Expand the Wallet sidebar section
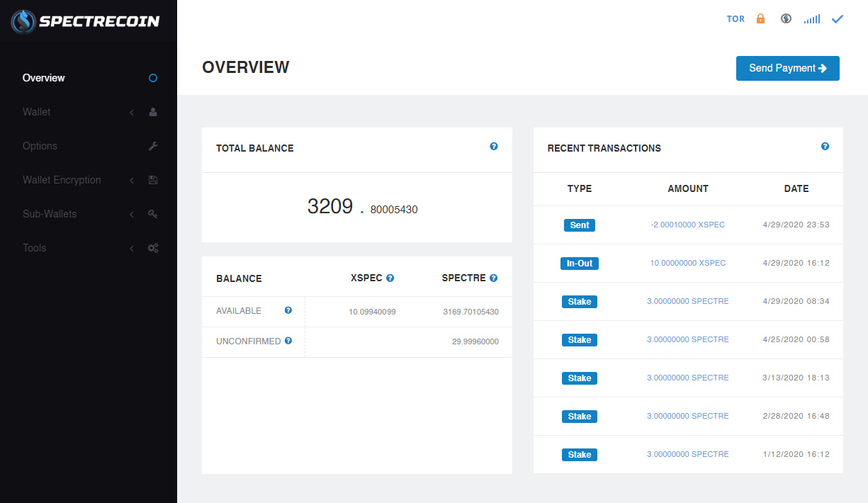 tap(132, 112)
